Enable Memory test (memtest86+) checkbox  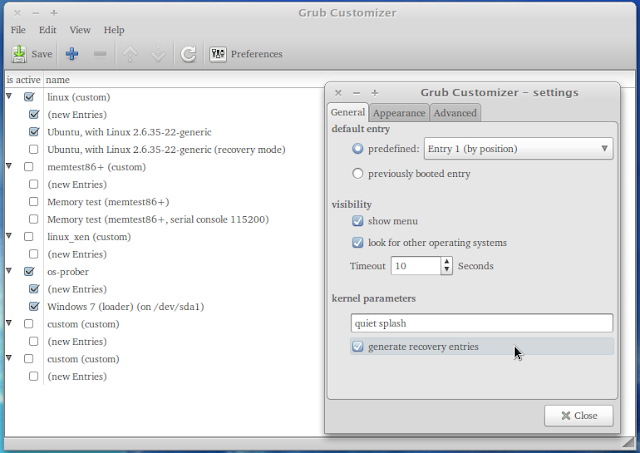coord(34,202)
